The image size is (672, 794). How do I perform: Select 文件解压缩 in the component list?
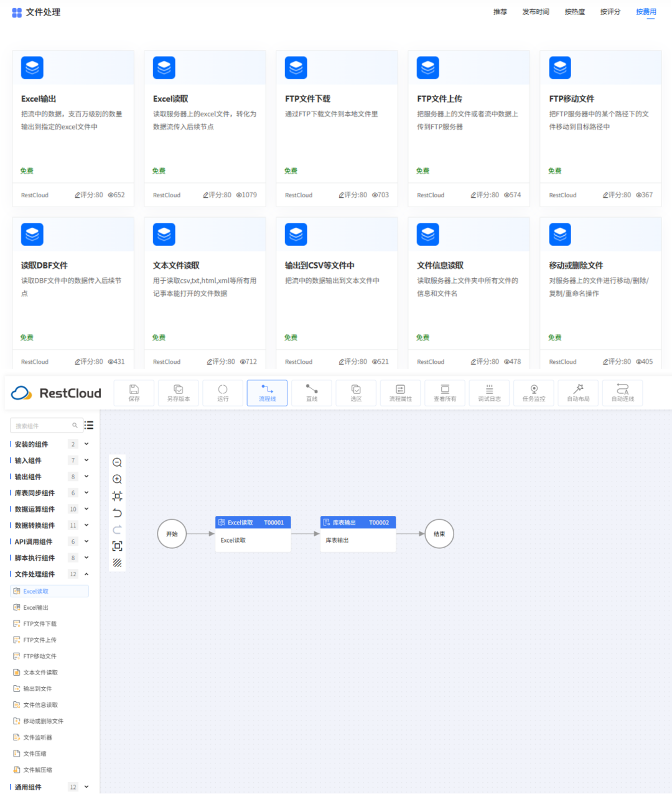[x=37, y=770]
